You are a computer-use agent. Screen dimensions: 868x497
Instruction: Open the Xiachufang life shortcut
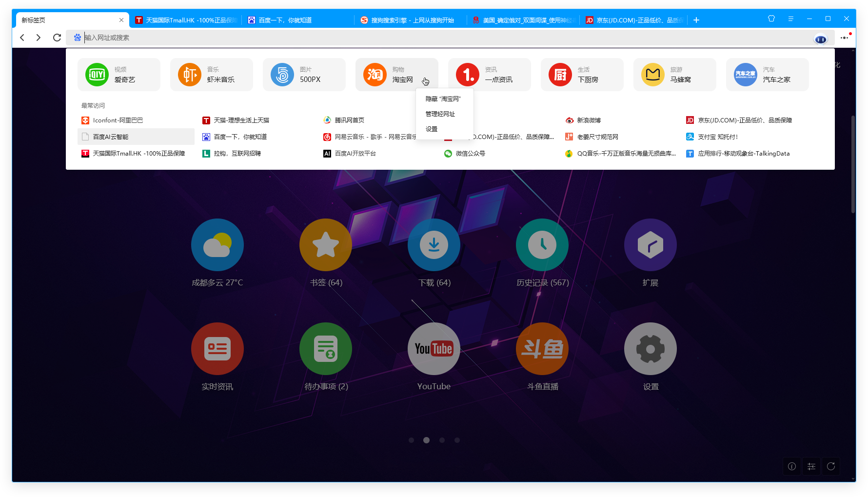582,75
